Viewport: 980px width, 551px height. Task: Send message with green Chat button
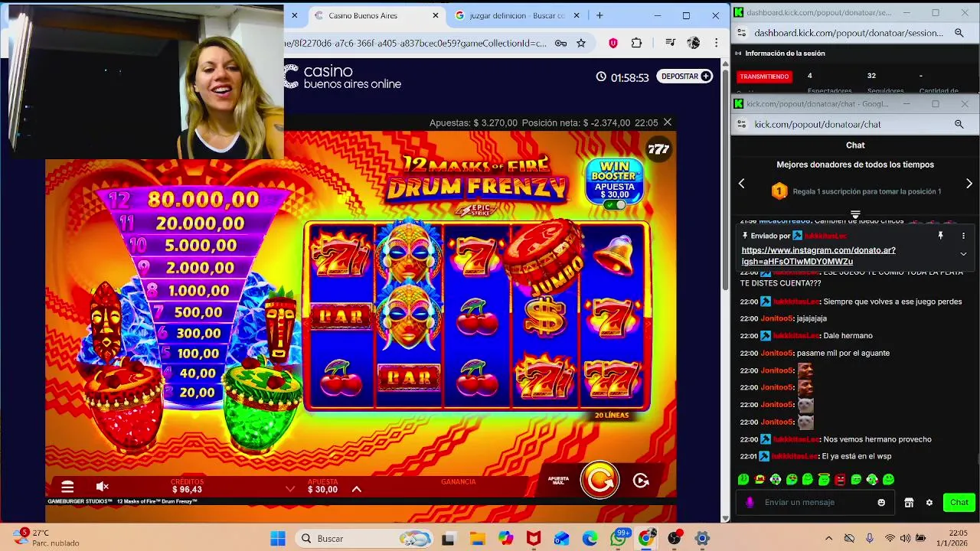tap(959, 502)
